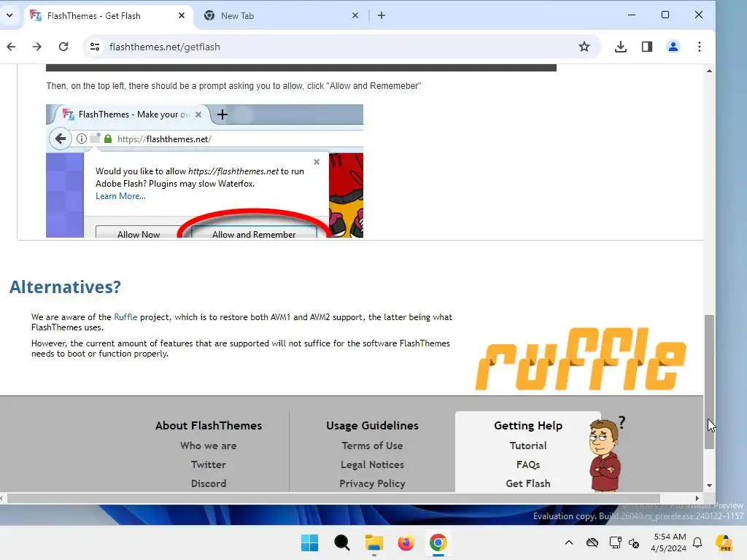The height and width of the screenshot is (560, 747).
Task: Switch to the New Tab tab
Action: (281, 16)
